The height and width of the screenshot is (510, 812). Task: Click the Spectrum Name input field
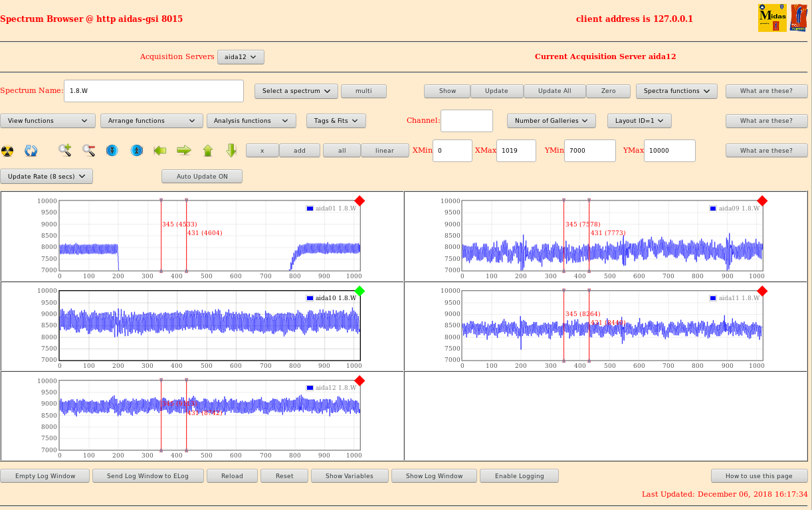click(153, 91)
